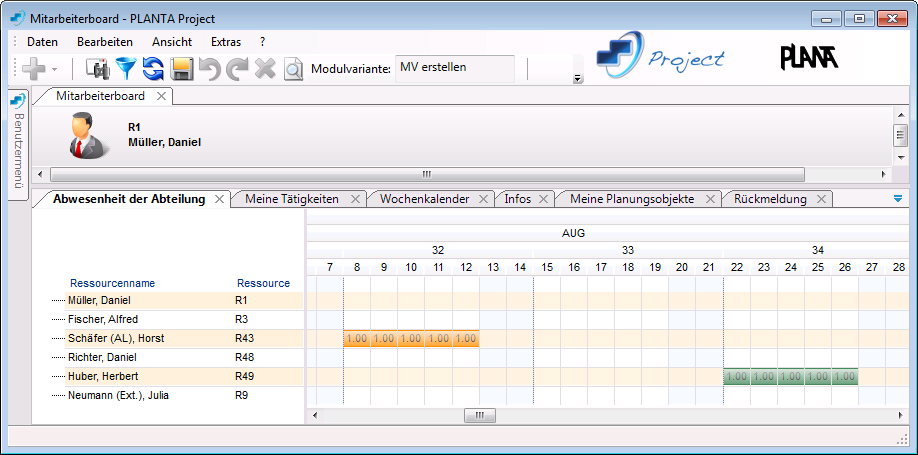Viewport: 918px width, 455px height.
Task: Click resource code R9
Action: pos(241,395)
